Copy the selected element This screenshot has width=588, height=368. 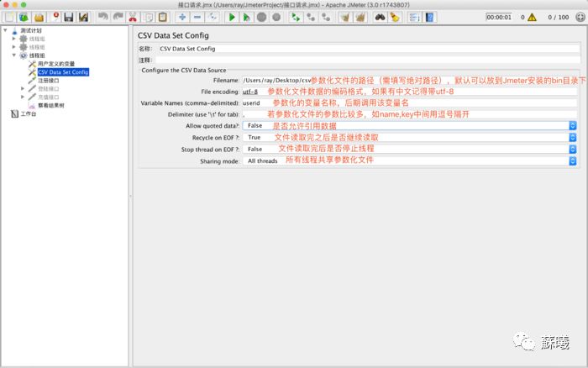pos(148,18)
